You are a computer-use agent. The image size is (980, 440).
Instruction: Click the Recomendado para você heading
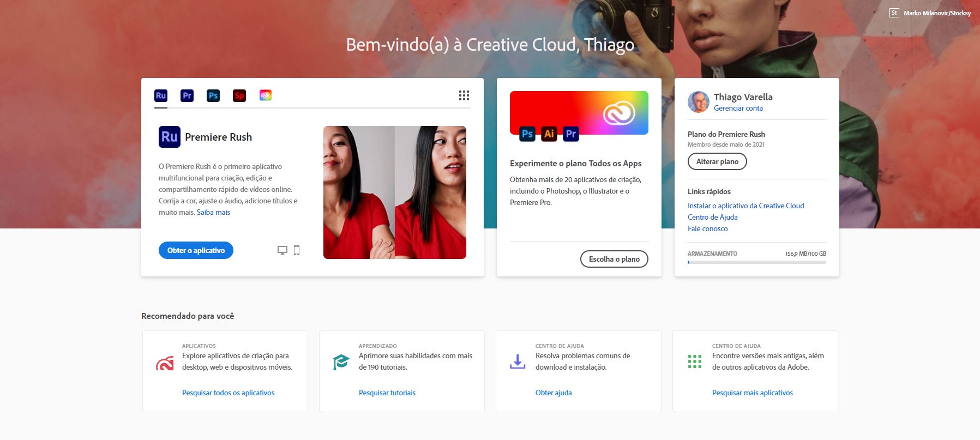188,316
